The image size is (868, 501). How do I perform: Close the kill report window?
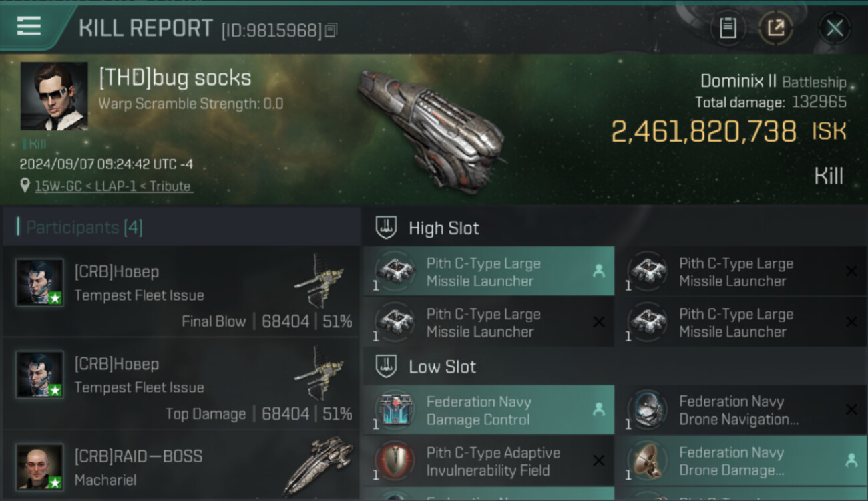tap(834, 28)
